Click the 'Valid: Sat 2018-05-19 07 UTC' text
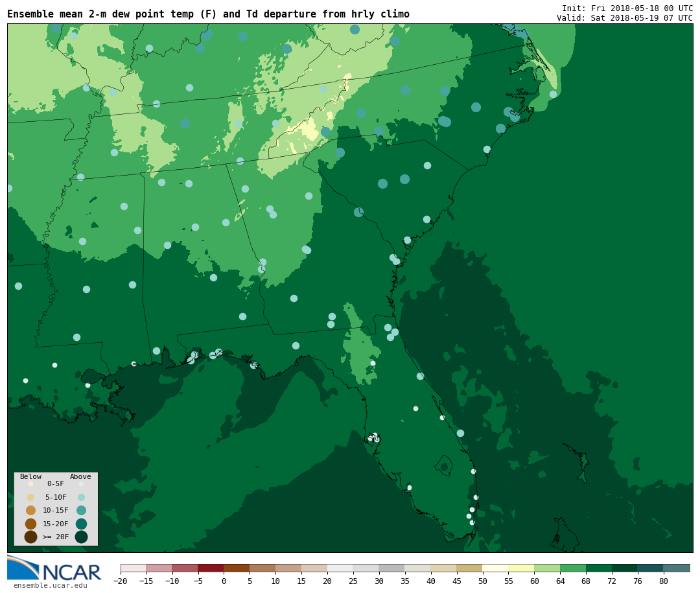Viewport: 700px width, 593px height. coord(625,18)
